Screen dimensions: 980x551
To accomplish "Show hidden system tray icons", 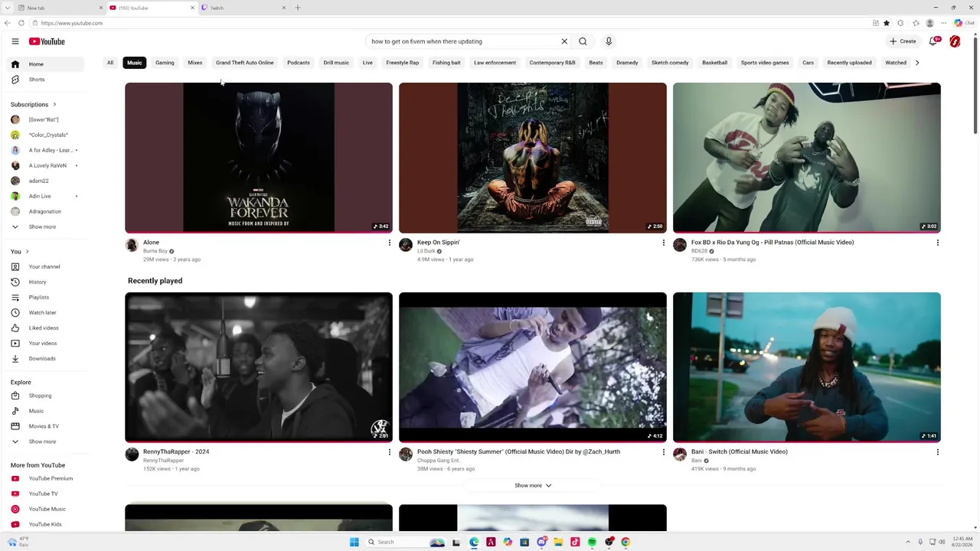I will 909,542.
